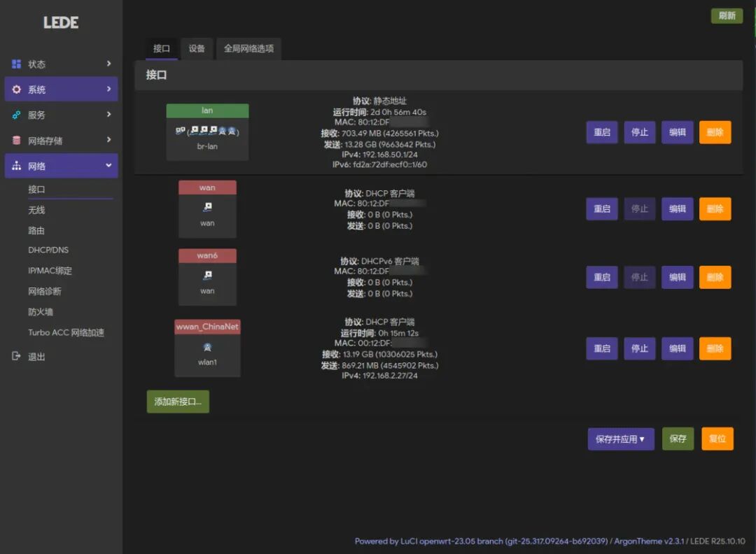Stop the wwan_ChinaNet interface with 停止
This screenshot has width=756, height=554.
click(640, 349)
